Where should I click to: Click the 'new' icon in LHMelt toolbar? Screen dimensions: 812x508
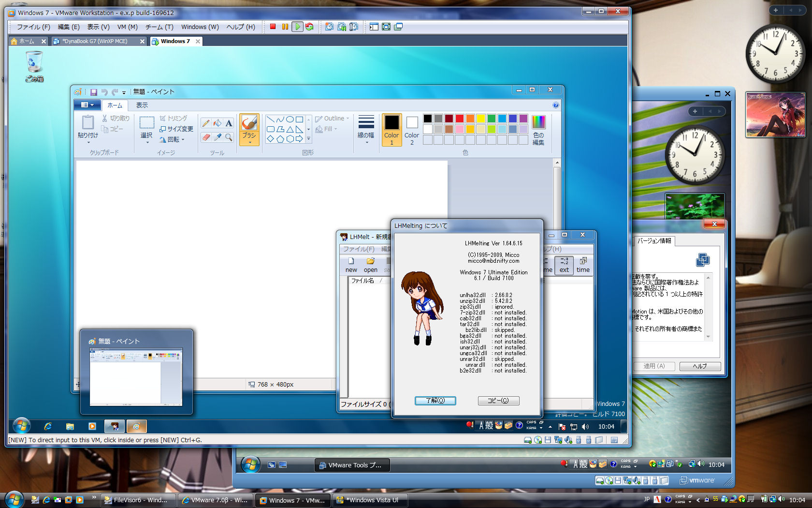[x=351, y=265]
